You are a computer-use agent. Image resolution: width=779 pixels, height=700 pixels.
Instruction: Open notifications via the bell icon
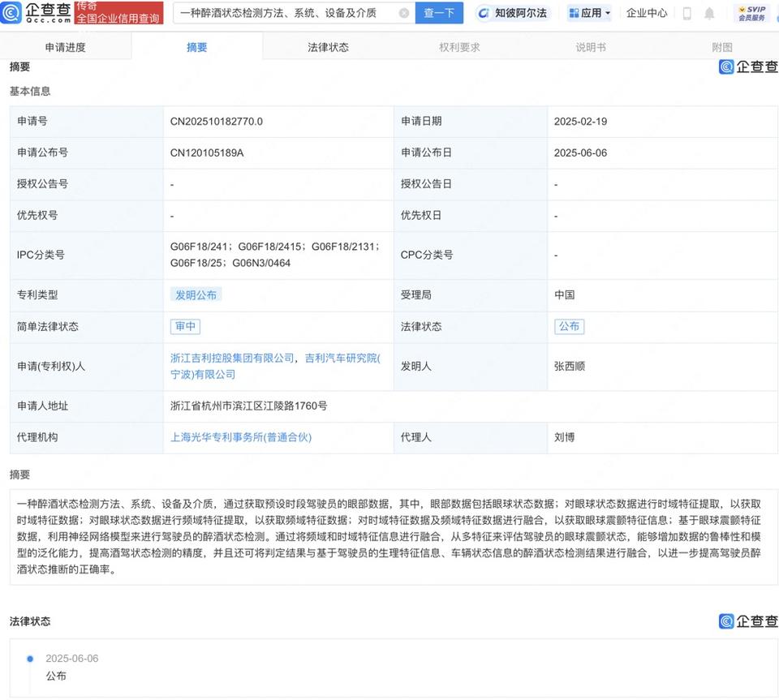coord(709,14)
